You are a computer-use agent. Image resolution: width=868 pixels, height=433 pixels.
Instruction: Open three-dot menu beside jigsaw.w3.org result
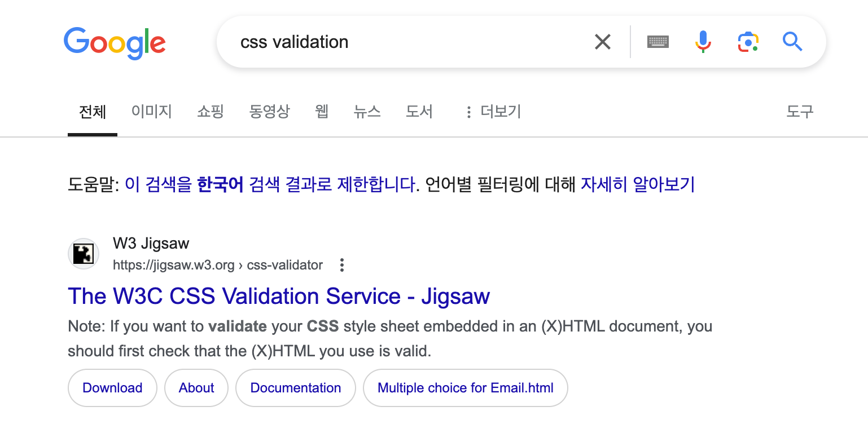341,265
